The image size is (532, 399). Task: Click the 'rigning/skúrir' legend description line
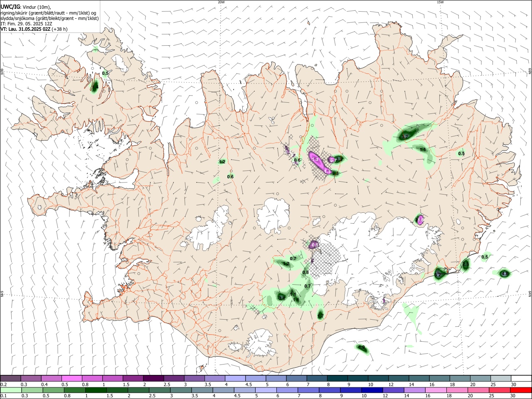pyautogui.click(x=49, y=13)
